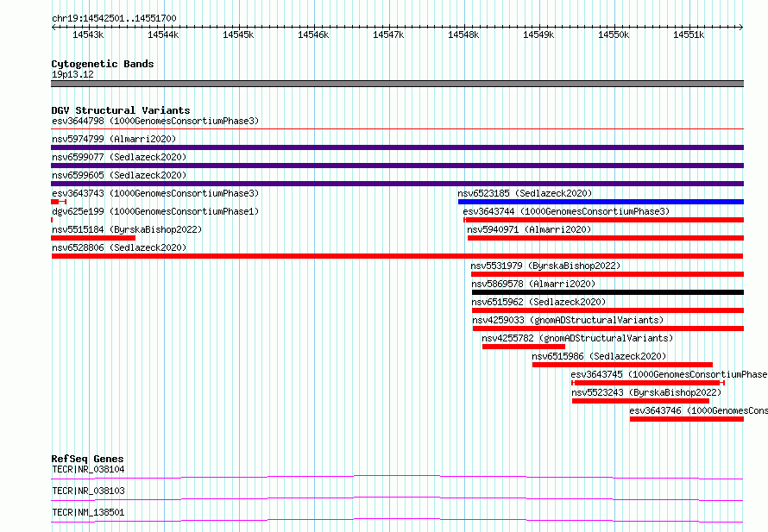Click the red esv3643746 variant bar
Screen dimensions: 768x532
[687, 419]
